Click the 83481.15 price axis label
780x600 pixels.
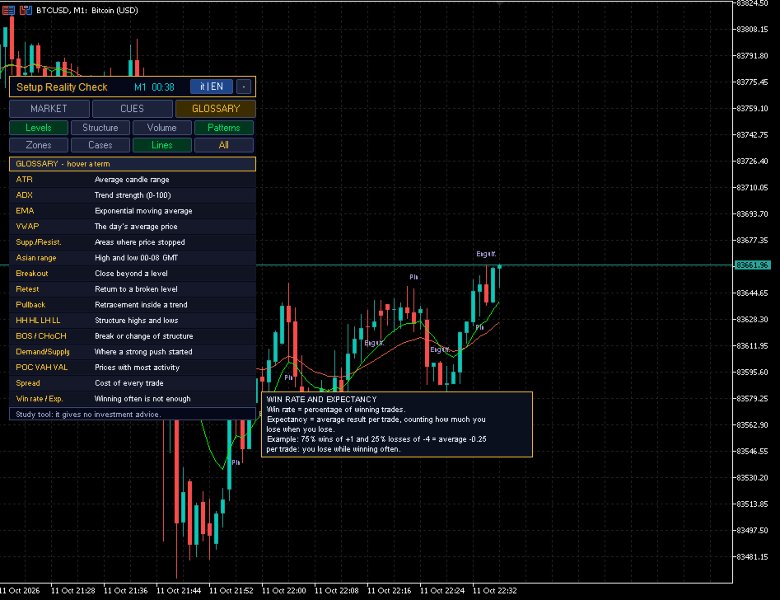point(753,557)
